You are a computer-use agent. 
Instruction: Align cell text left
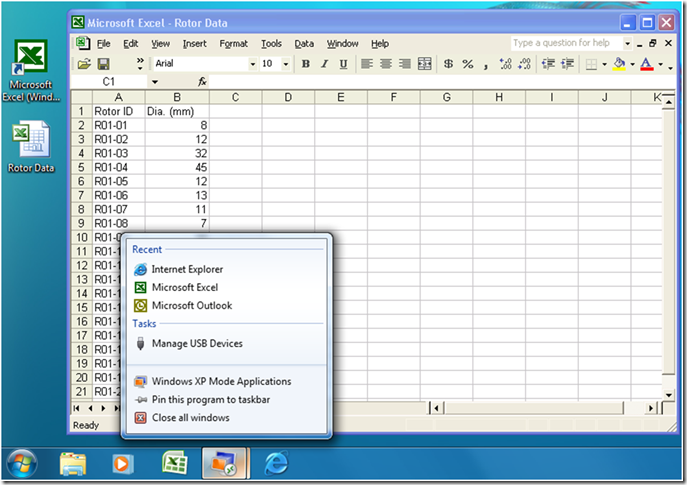(367, 64)
